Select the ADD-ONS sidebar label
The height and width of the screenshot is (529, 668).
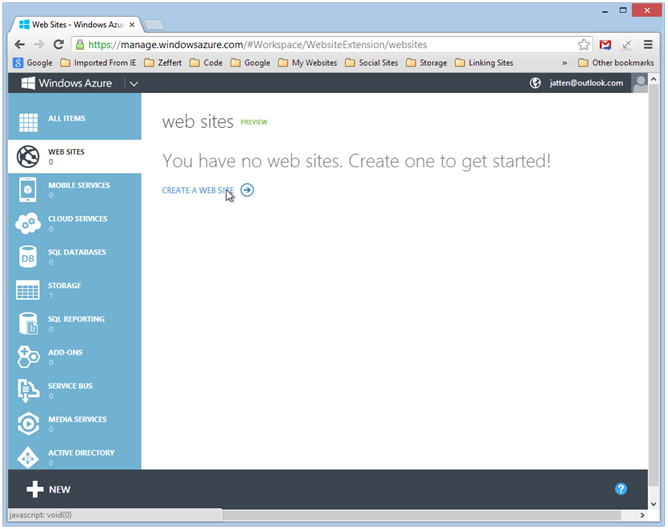tap(65, 353)
